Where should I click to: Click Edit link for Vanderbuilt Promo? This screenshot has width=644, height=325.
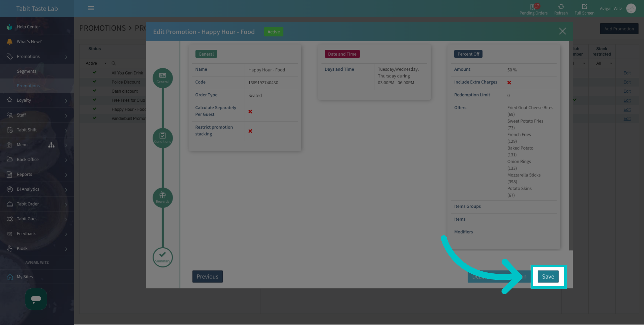(x=627, y=118)
